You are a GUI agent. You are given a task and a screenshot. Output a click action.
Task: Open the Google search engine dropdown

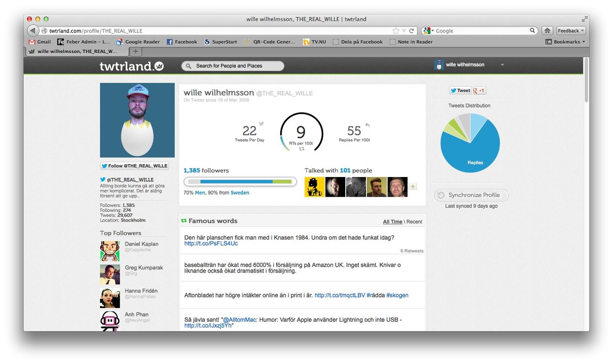(427, 30)
